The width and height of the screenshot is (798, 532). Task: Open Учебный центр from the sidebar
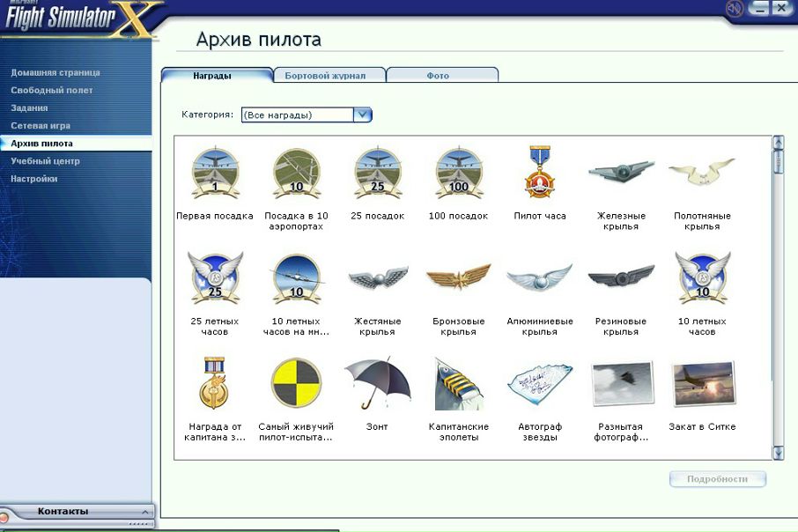pyautogui.click(x=46, y=161)
